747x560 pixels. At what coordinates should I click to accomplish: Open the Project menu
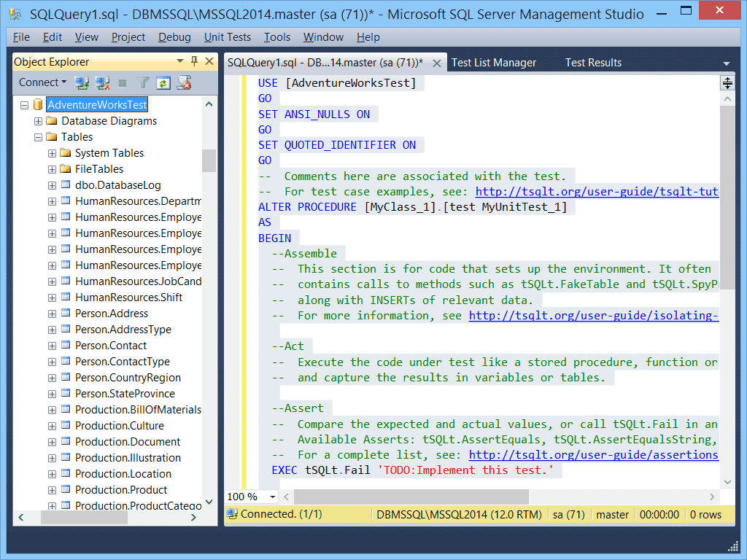[128, 37]
